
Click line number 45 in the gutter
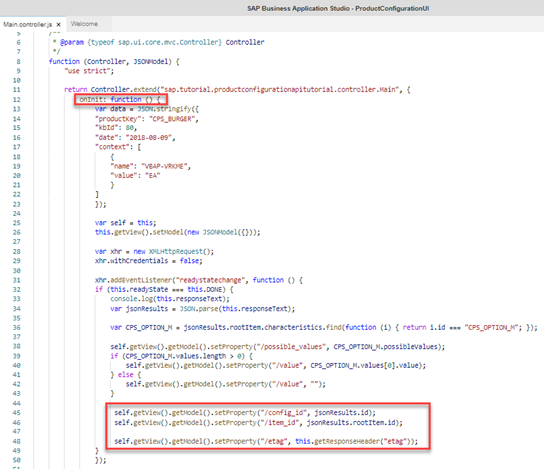tap(17, 412)
